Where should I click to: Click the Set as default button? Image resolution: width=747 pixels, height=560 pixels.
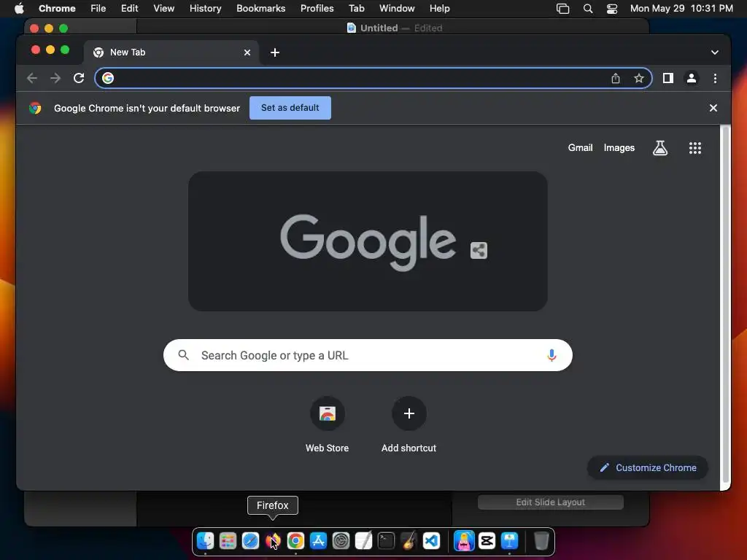coord(290,108)
